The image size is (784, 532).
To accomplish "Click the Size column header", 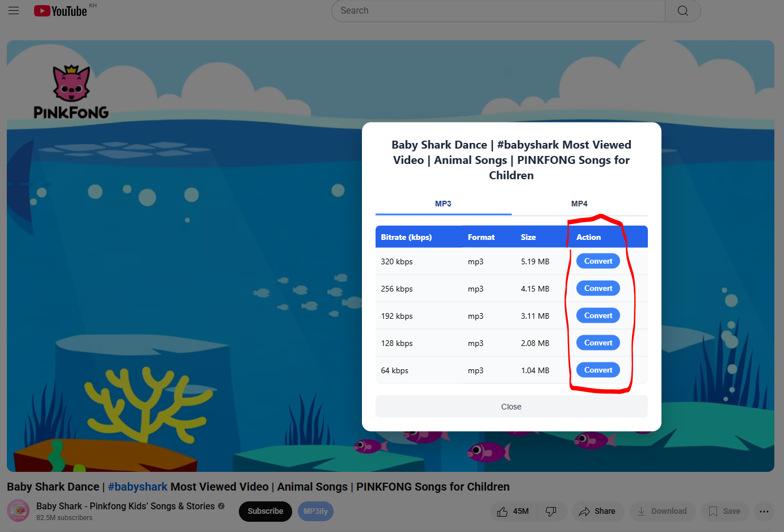I will tap(528, 237).
